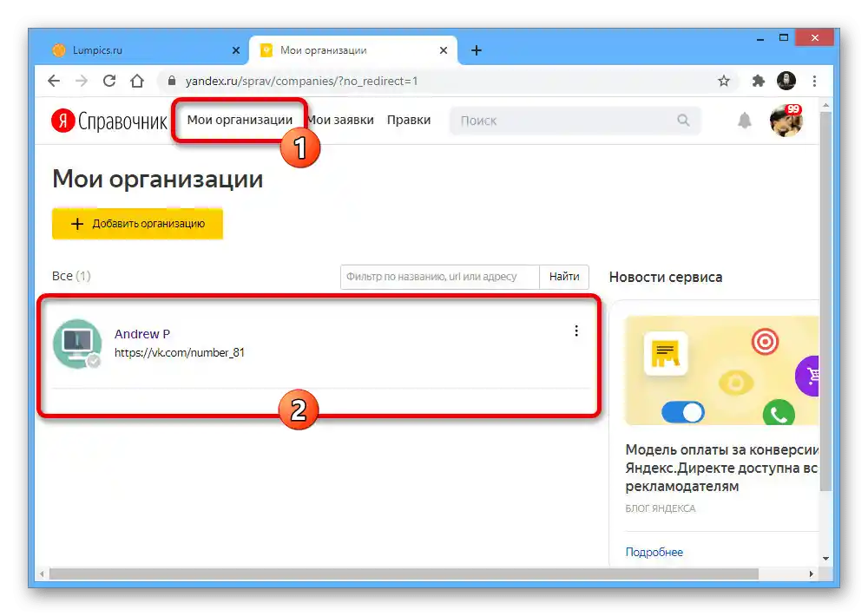Click Добавить организацию button
This screenshot has width=868, height=616.
coord(137,224)
